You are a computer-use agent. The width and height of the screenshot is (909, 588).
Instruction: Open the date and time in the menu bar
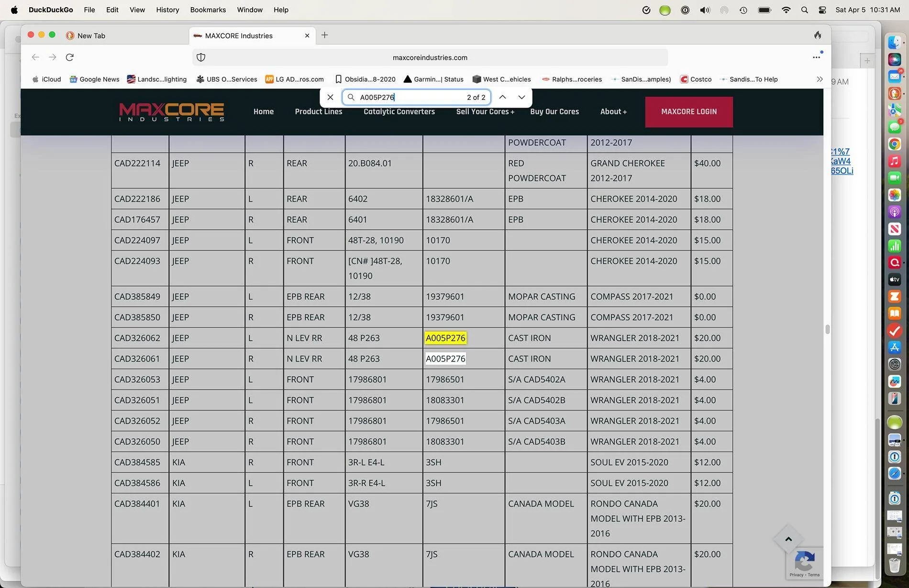coord(868,10)
